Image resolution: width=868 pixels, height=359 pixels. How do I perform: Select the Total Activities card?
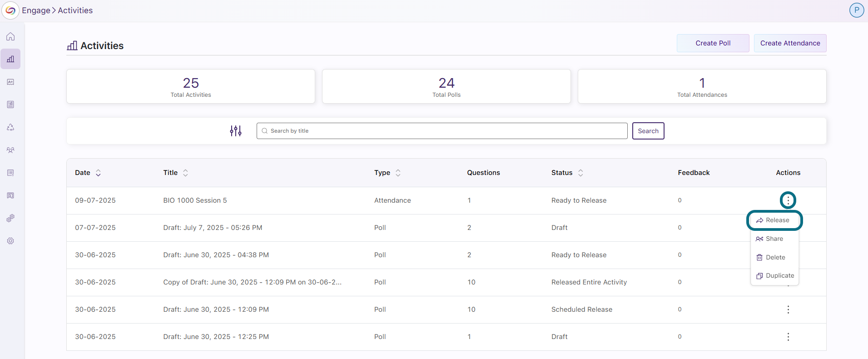coord(191,86)
